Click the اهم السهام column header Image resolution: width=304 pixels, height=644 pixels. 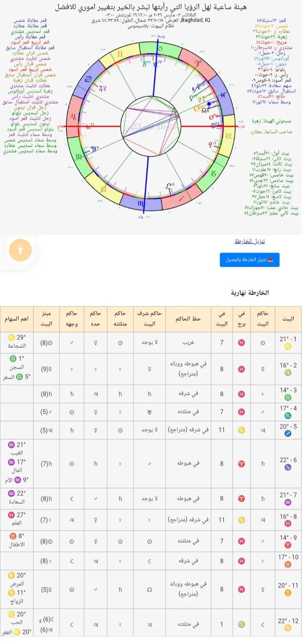coord(17,319)
